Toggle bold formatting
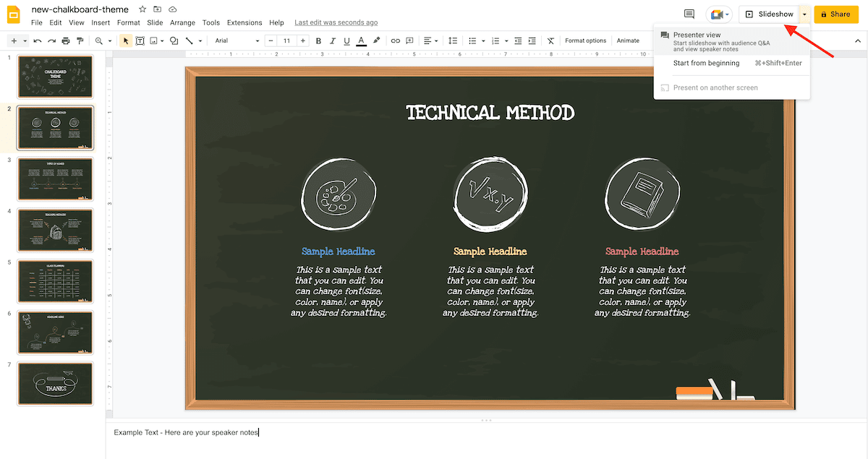 318,41
